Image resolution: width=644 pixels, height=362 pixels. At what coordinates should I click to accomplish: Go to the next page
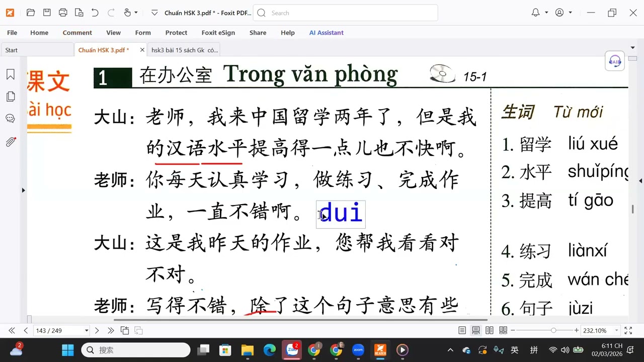pos(97,330)
